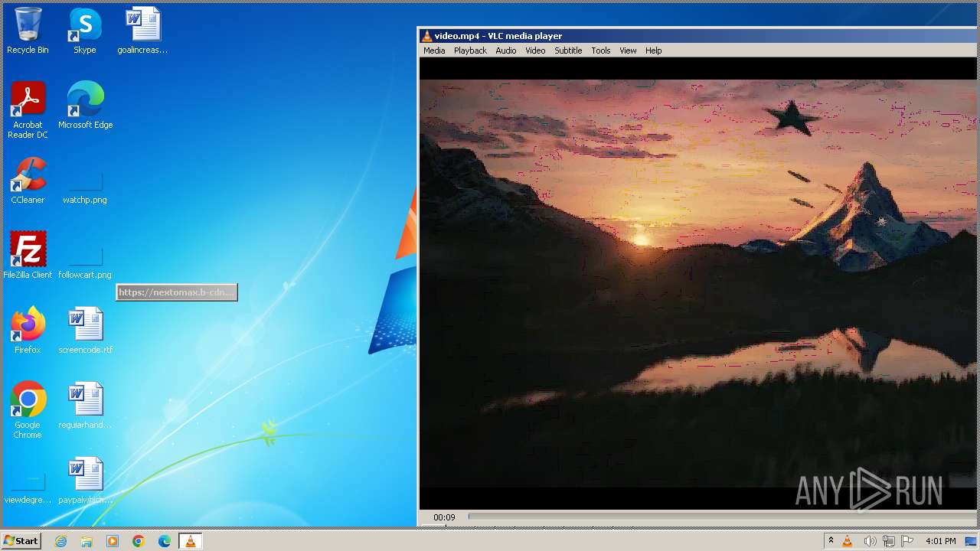Select the viewdegre... desktop file icon
This screenshot has width=980, height=551.
[x=28, y=486]
